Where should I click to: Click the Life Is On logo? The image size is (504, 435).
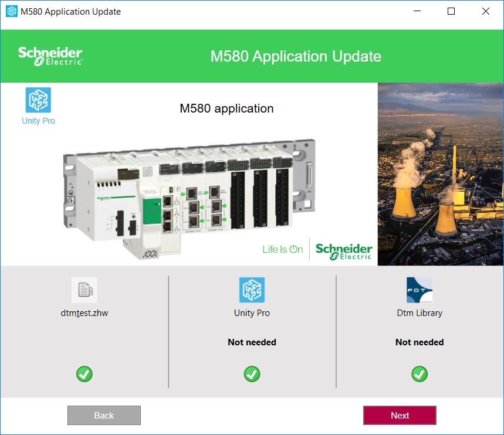click(283, 249)
